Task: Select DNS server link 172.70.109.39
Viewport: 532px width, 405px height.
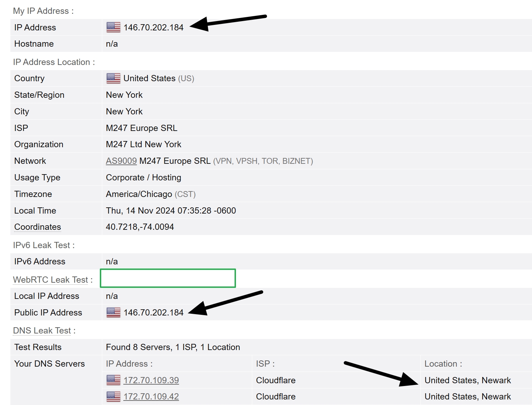Action: click(x=151, y=380)
